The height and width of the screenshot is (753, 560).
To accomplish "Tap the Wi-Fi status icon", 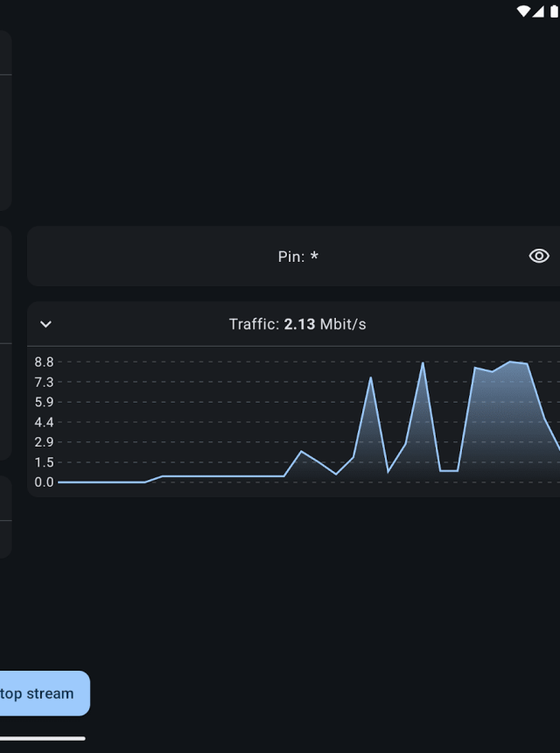I will (x=523, y=11).
